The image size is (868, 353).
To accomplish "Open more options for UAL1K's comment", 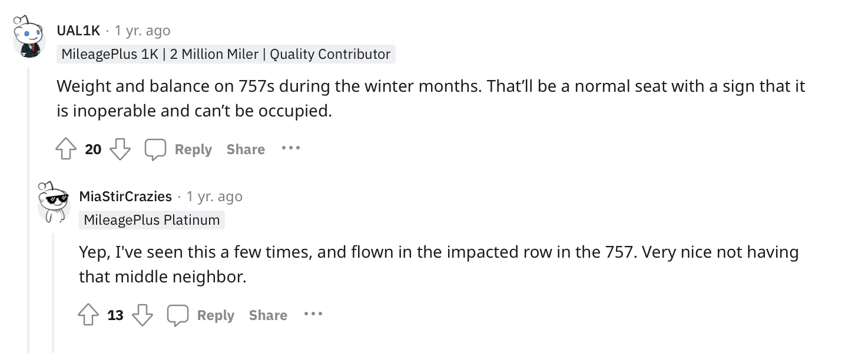I will (x=290, y=148).
